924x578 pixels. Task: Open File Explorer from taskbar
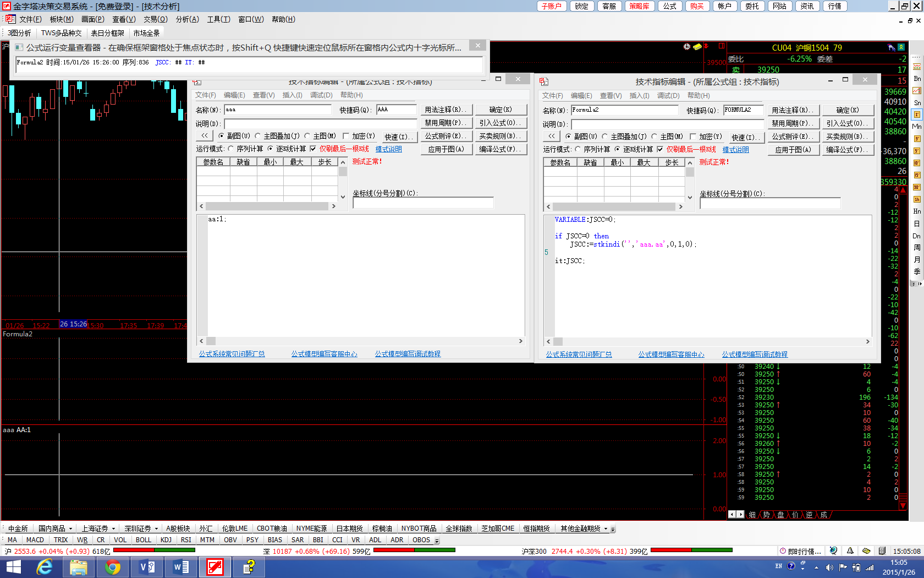point(79,567)
